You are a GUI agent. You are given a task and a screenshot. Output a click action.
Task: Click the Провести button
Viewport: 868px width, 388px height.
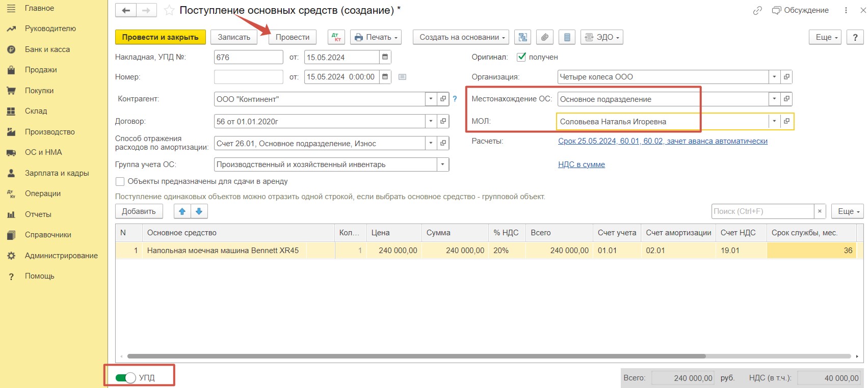[x=293, y=37]
